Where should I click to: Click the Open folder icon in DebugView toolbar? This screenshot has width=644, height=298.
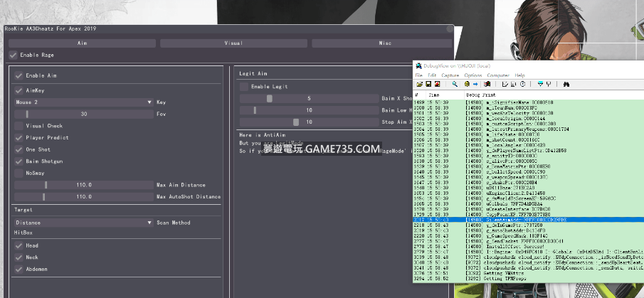[419, 84]
